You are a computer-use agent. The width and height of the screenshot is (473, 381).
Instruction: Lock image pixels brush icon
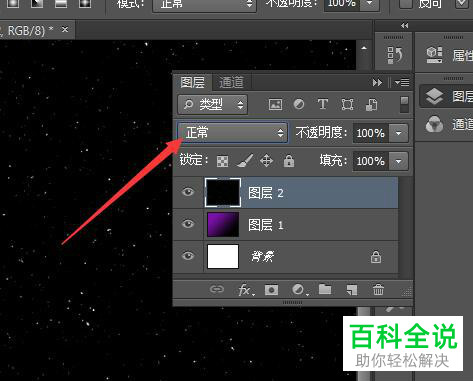245,161
